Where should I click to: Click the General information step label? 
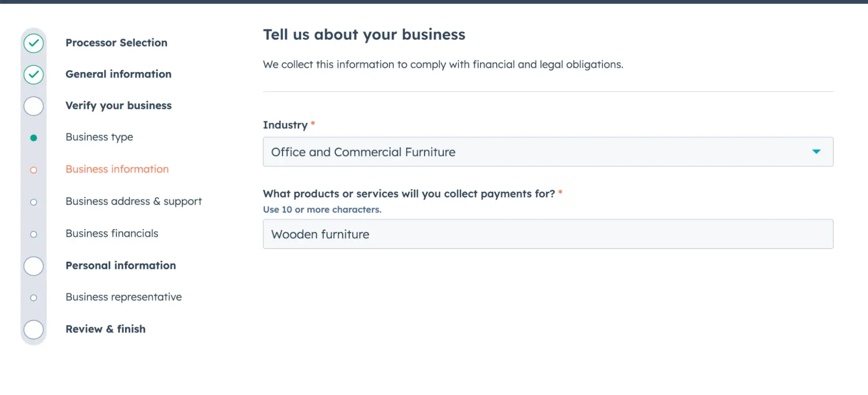point(119,74)
